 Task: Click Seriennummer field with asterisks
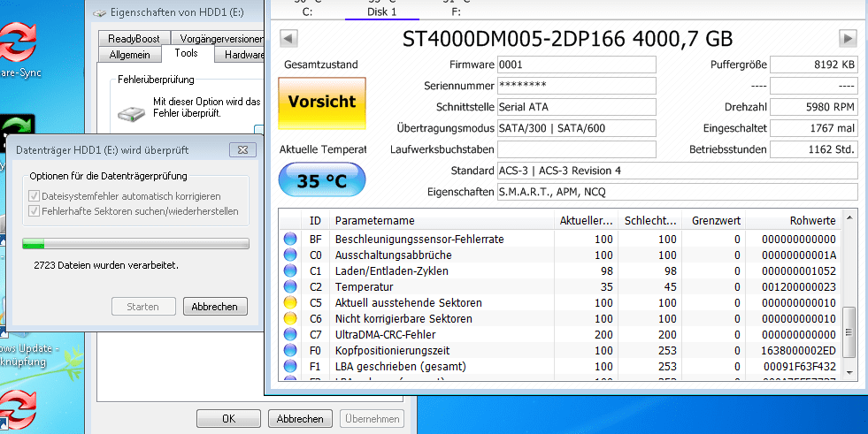coord(576,86)
